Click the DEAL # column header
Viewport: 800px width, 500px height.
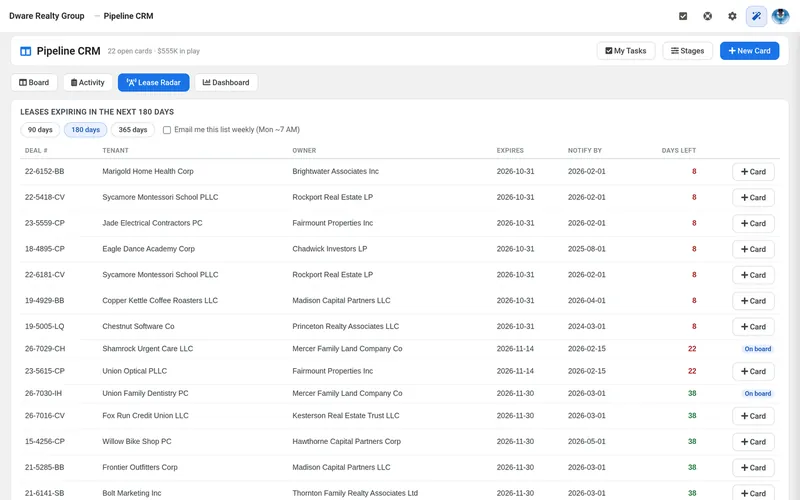click(x=36, y=151)
